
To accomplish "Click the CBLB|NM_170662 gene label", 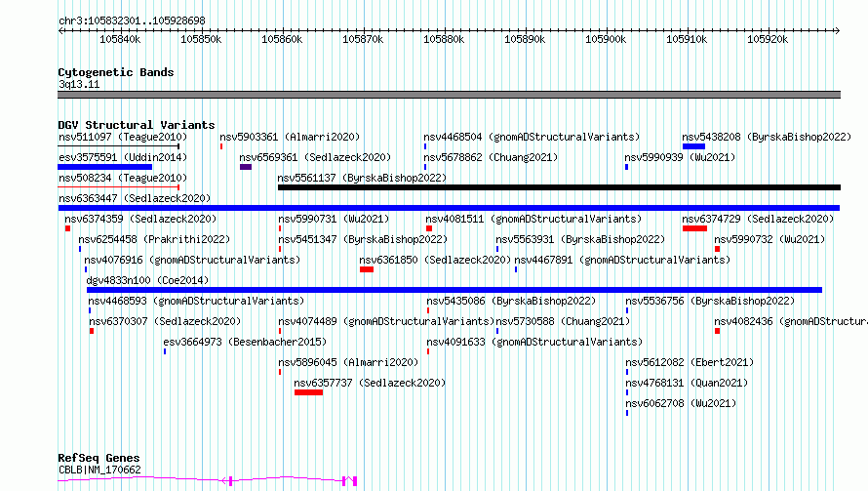I will click(x=99, y=470).
